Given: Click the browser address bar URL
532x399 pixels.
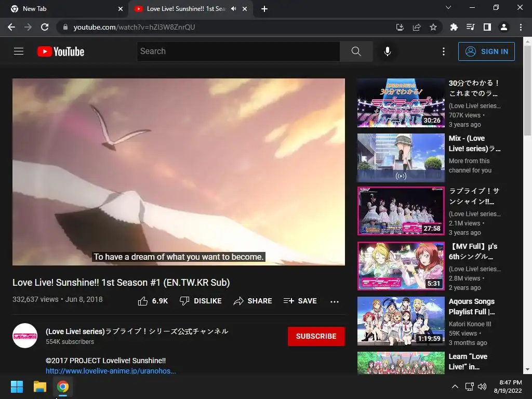Looking at the screenshot, I should (x=135, y=27).
